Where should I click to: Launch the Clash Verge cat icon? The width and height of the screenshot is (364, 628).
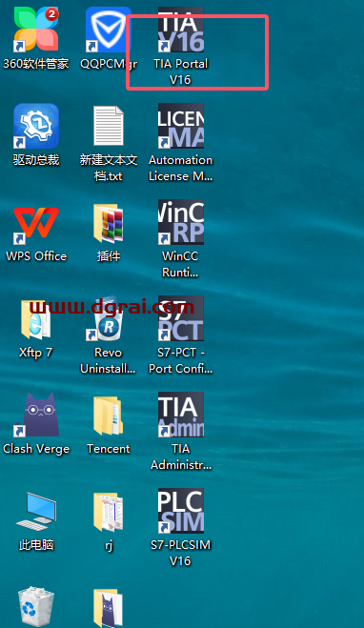pos(36,415)
